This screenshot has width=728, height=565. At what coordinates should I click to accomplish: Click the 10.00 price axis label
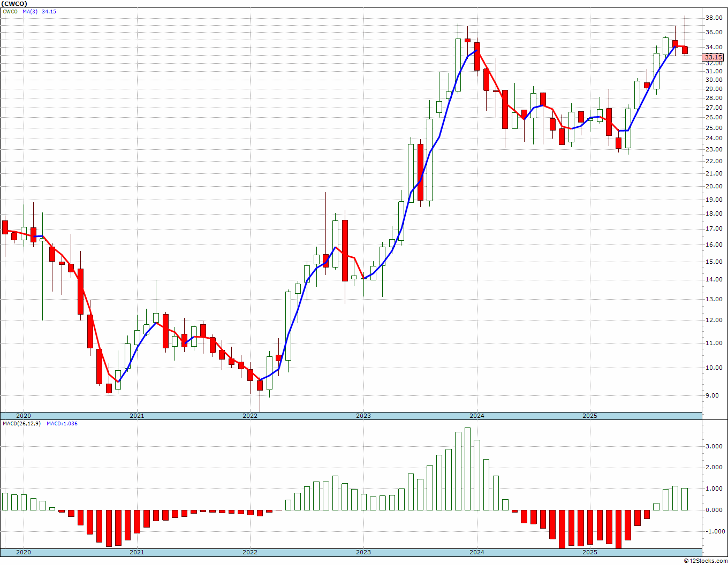714,368
